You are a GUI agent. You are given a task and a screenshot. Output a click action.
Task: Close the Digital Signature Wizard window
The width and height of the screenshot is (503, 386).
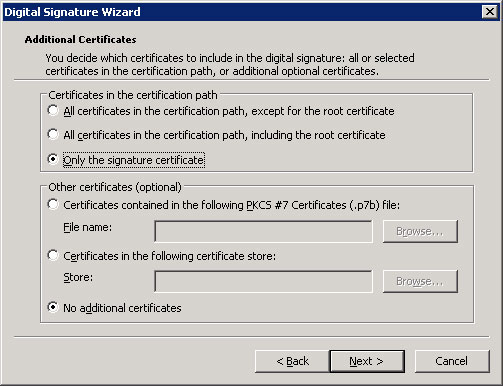coord(490,12)
